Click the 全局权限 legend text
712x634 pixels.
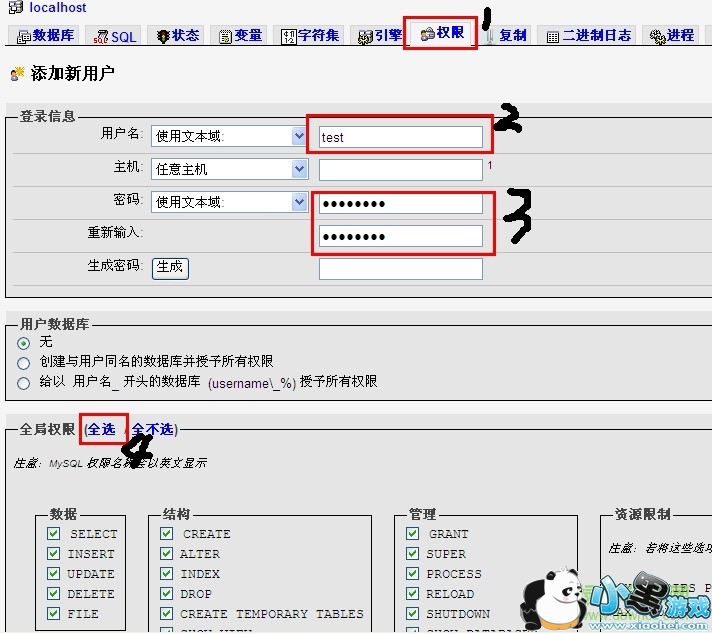click(47, 429)
